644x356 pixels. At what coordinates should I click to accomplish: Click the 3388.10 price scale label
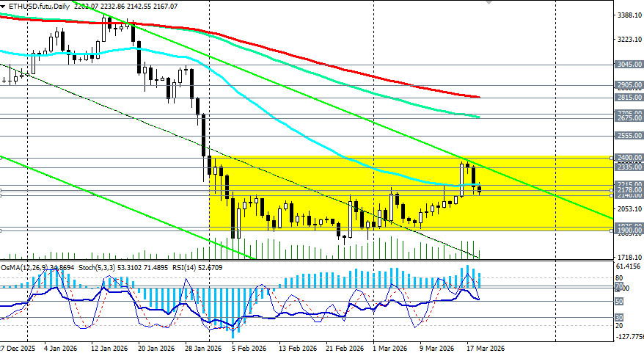(x=629, y=15)
